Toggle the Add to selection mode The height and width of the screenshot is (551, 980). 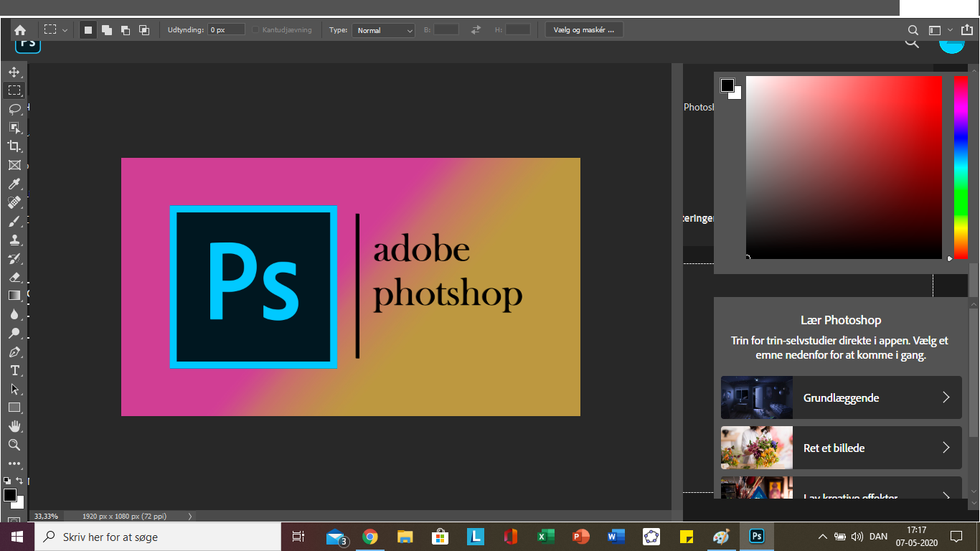coord(107,29)
